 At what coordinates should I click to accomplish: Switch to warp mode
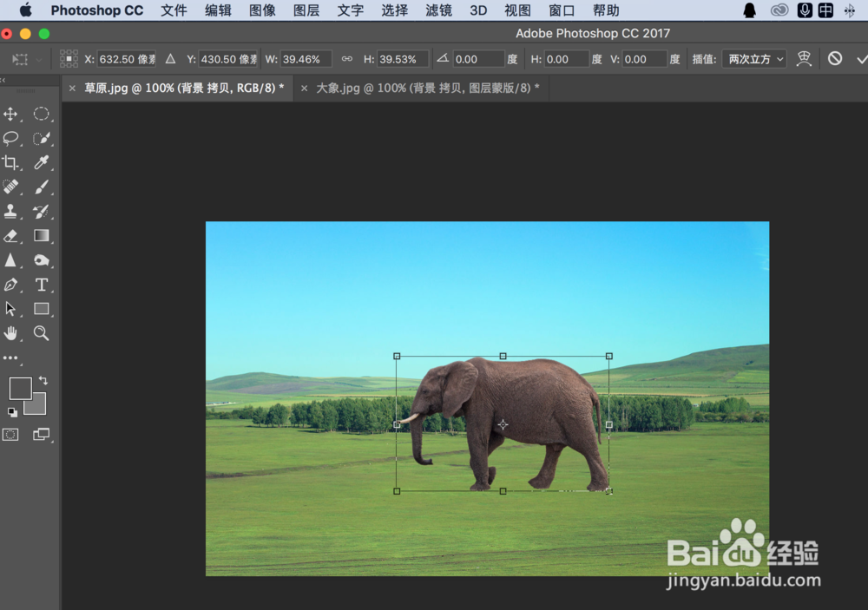[803, 59]
